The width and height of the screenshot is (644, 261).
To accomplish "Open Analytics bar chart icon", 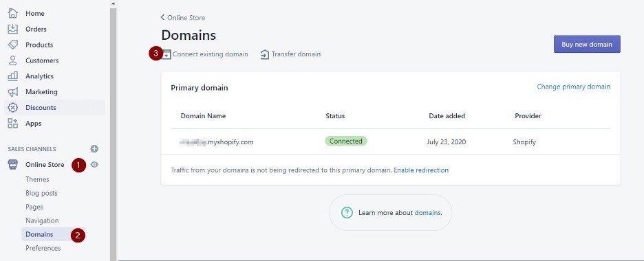I will (13, 76).
